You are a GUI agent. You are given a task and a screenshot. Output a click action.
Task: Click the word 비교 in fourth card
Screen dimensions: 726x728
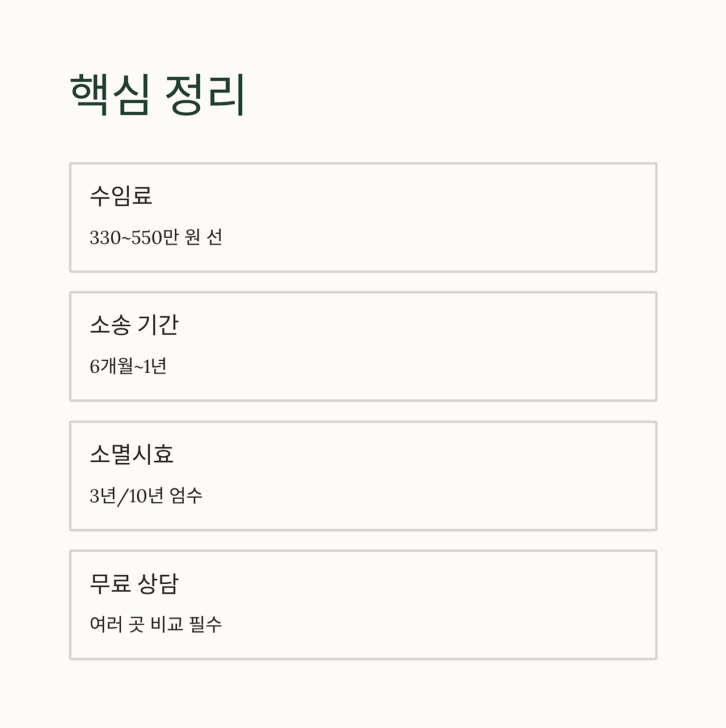[x=167, y=625]
